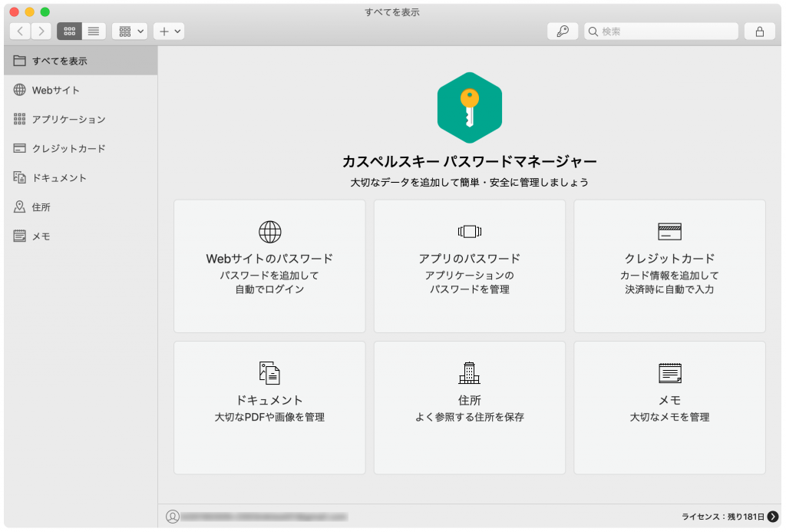The image size is (786, 532).
Task: Click the クレジットカード card heading
Action: 669,259
